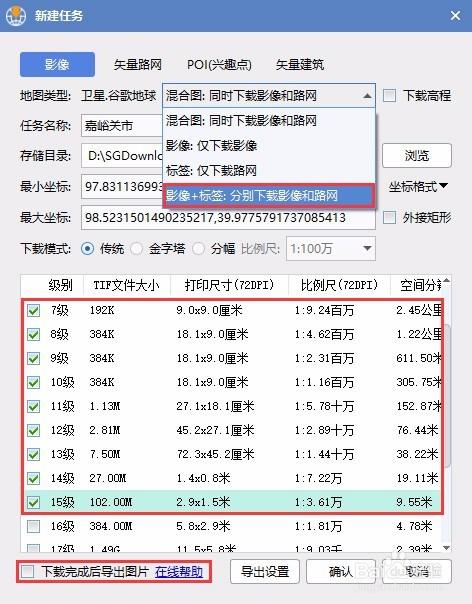Open the 坐标格式 dropdown
This screenshot has width=472, height=604.
418,186
